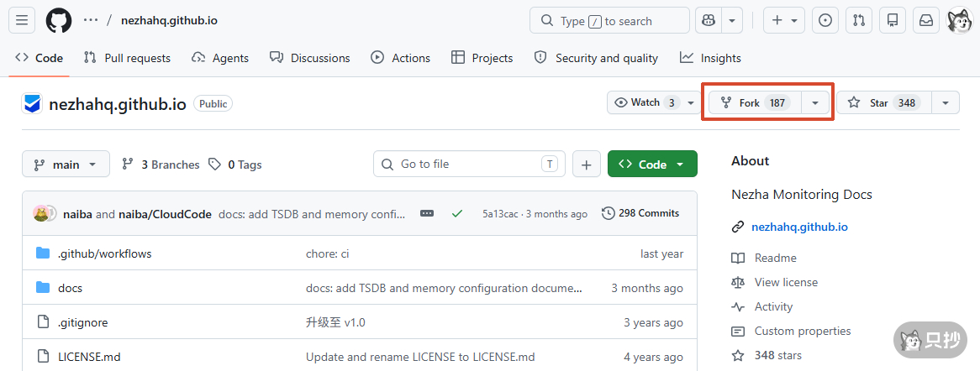Viewport: 980px width, 371px height.
Task: Open .gitignore file
Action: point(83,322)
